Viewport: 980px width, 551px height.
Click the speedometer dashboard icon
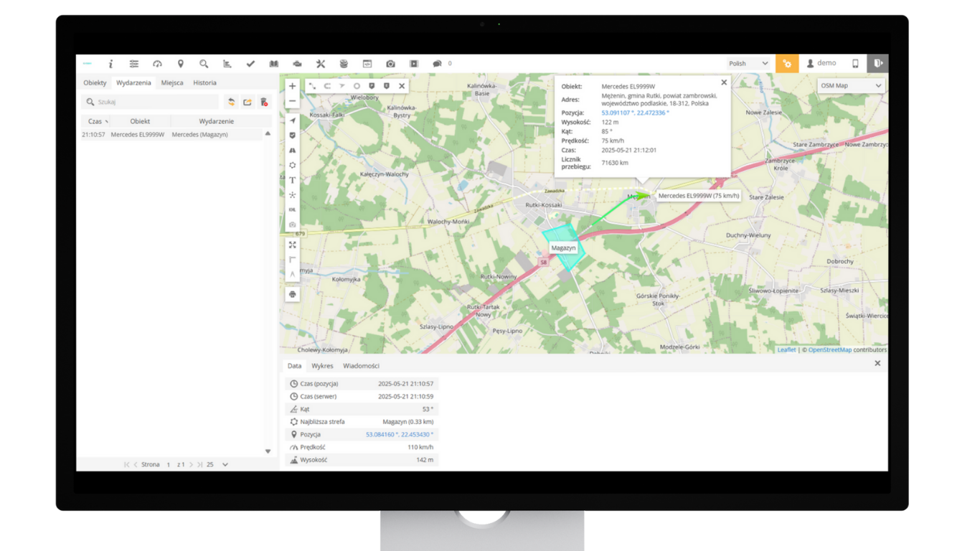coord(157,64)
